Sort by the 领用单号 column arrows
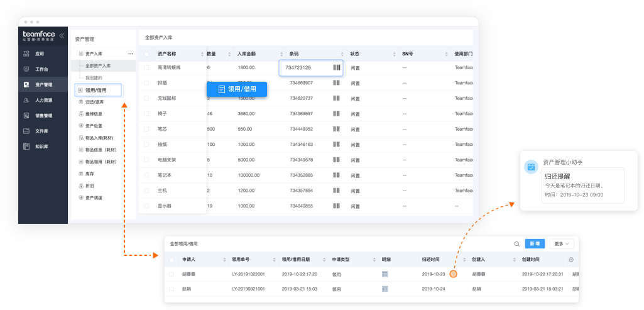The height and width of the screenshot is (310, 644). tap(275, 260)
